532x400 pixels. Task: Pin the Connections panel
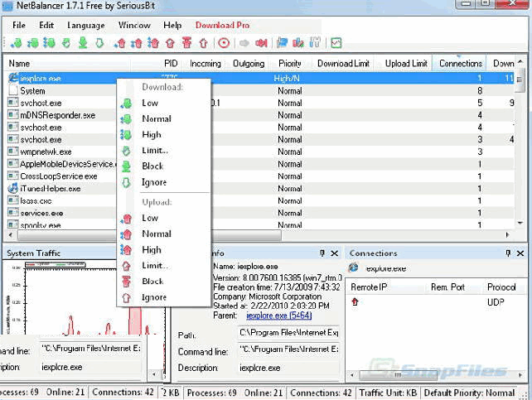(x=508, y=253)
